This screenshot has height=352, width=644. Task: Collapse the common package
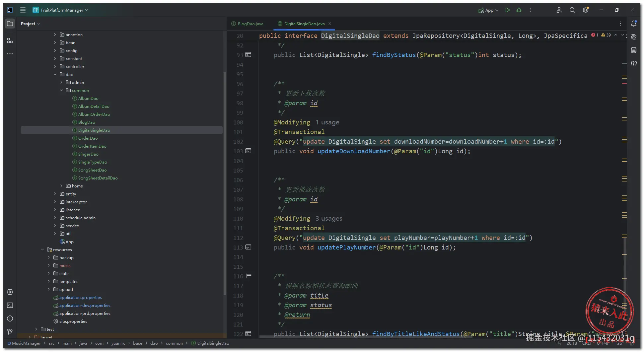61,90
